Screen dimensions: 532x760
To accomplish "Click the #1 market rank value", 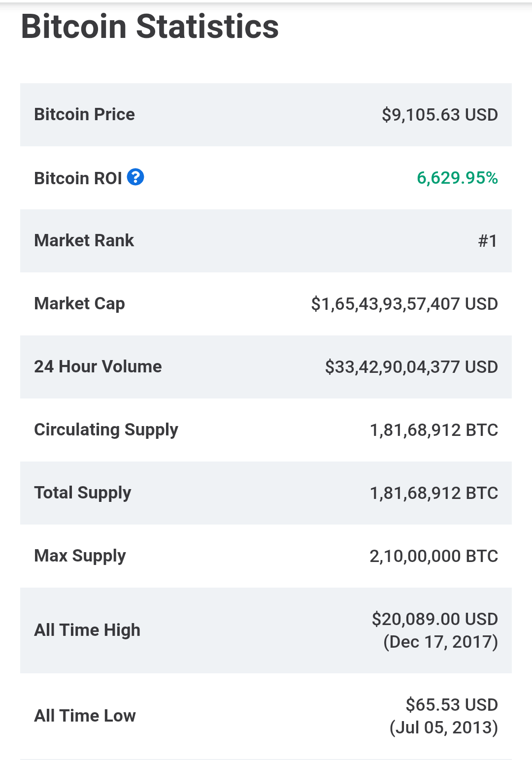I will tap(488, 241).
